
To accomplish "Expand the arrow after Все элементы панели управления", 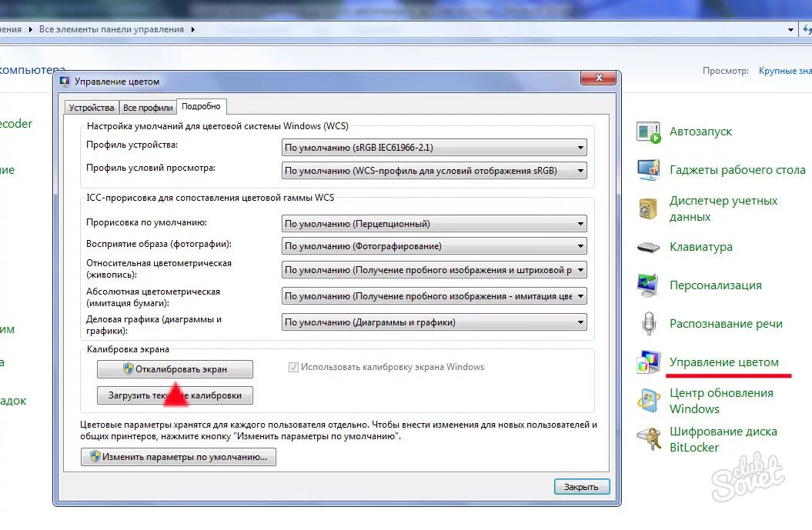I will coord(192,29).
